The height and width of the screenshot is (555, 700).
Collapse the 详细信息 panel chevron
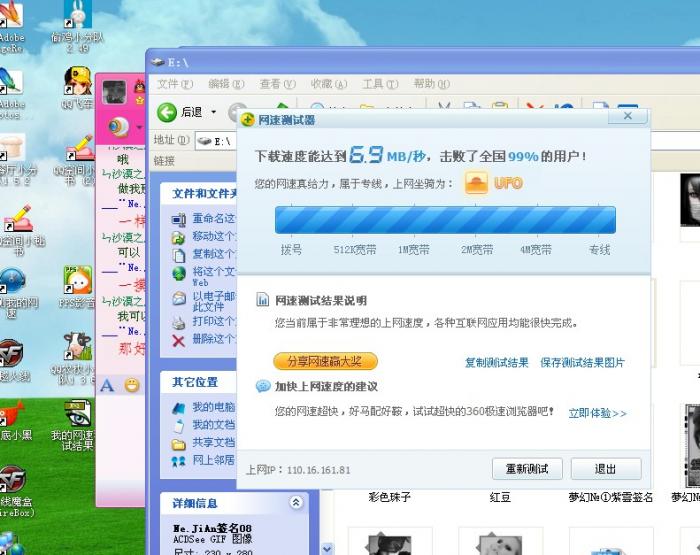click(x=296, y=503)
